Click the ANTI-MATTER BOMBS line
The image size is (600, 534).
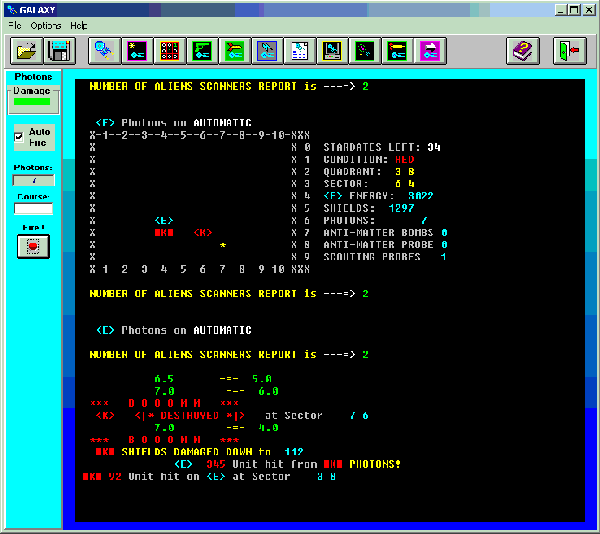point(385,233)
